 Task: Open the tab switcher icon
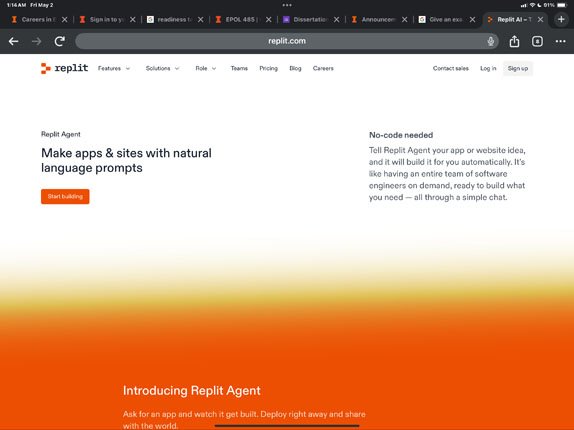click(x=537, y=41)
